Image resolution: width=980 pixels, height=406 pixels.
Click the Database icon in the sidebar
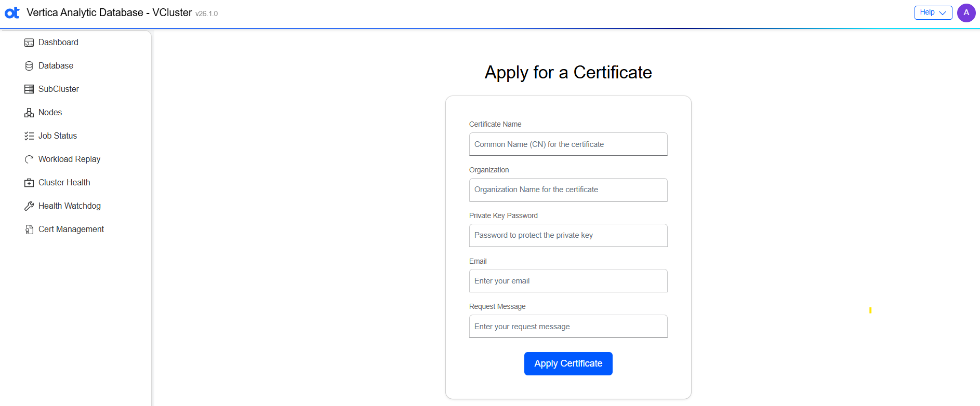click(x=29, y=65)
